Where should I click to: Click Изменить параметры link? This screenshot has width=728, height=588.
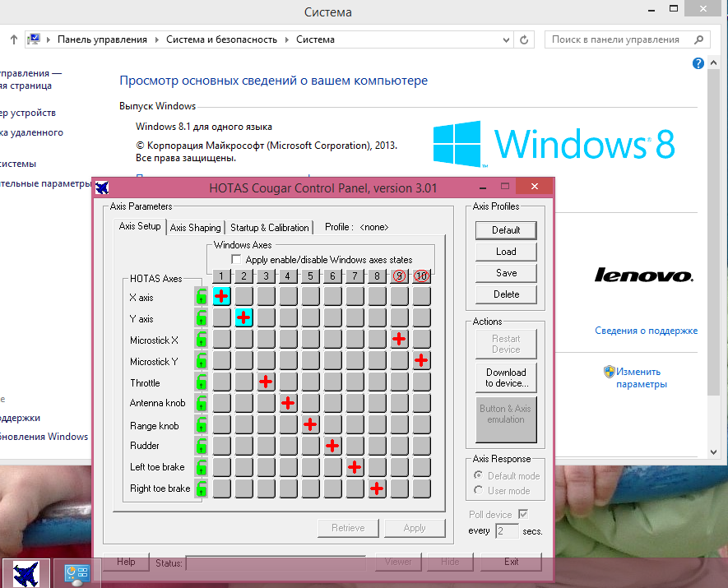(x=642, y=377)
